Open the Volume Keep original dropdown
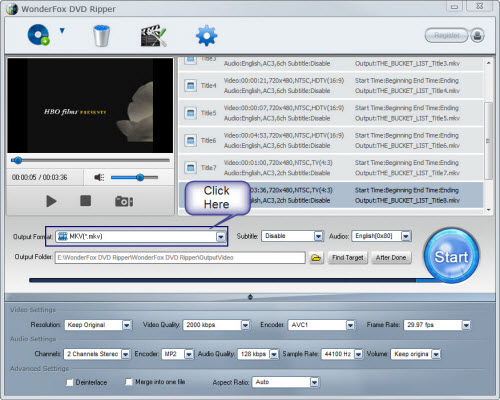500x400 pixels. 436,354
